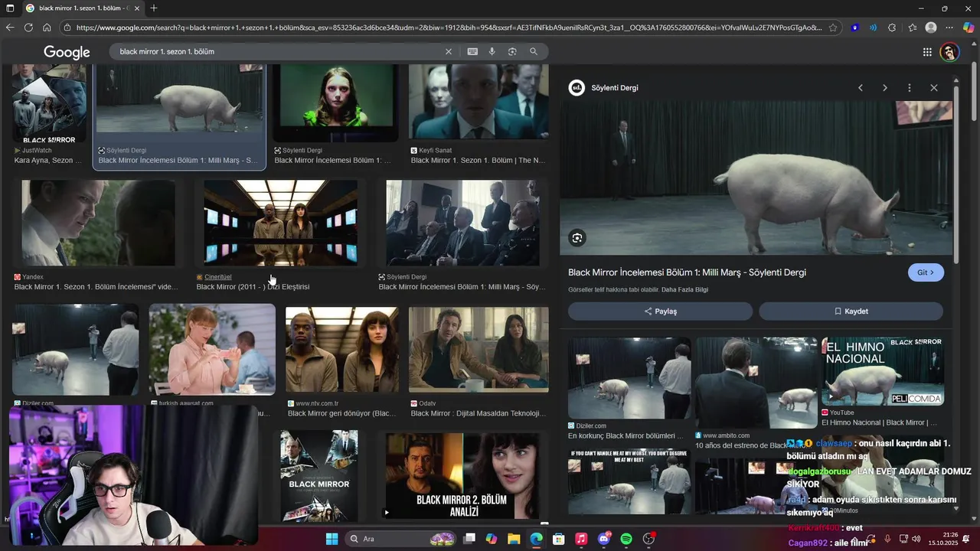980x551 pixels.
Task: Open Task View on taskbar
Action: tap(469, 539)
